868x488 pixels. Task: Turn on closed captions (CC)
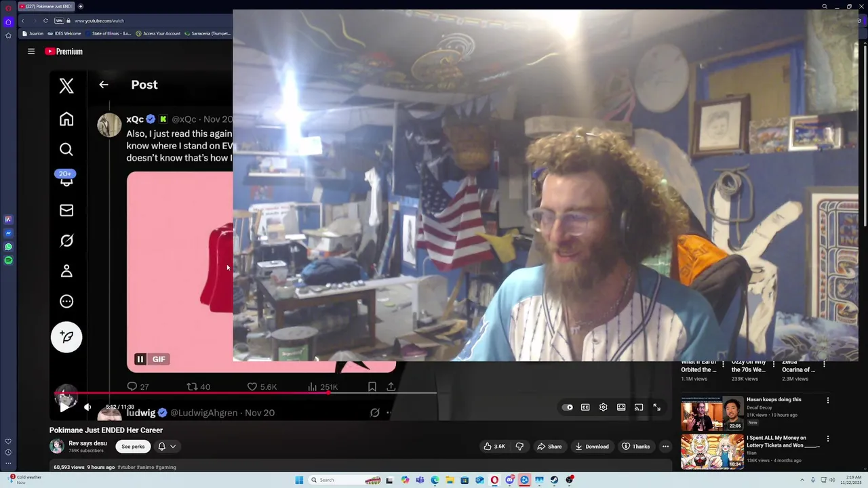[x=585, y=407]
